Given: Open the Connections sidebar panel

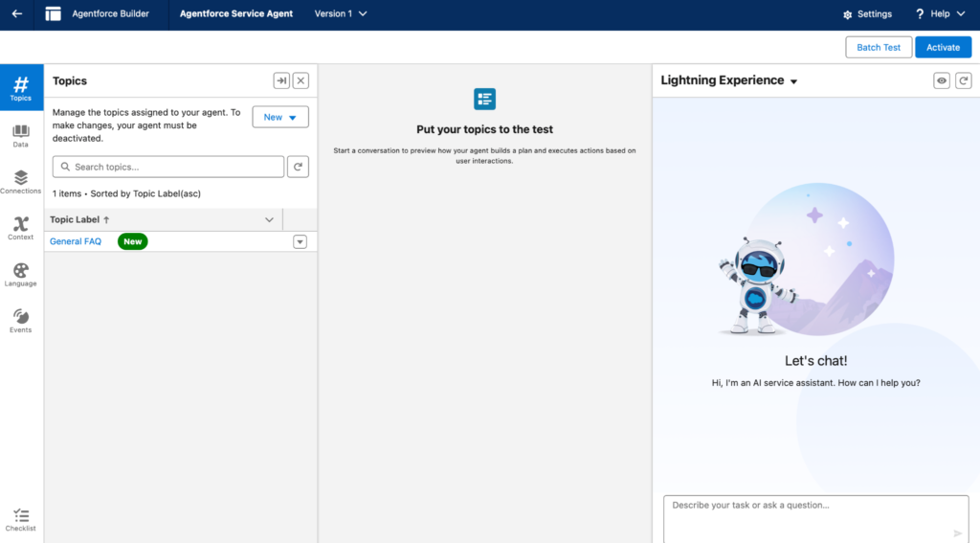Looking at the screenshot, I should [x=21, y=181].
